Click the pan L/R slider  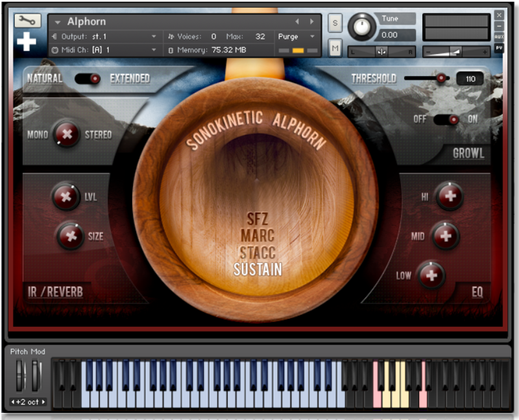pos(381,52)
